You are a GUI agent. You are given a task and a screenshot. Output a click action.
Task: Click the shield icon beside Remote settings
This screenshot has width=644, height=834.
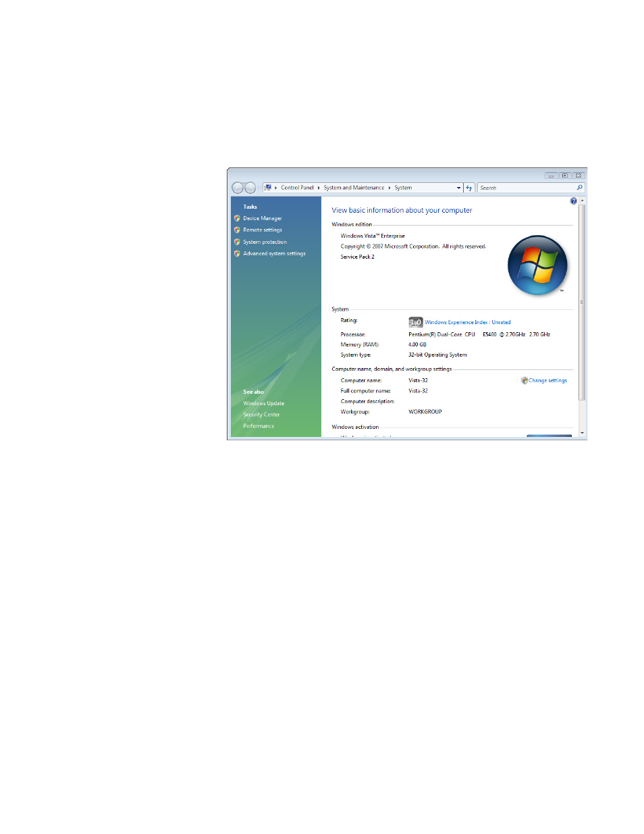(x=237, y=230)
